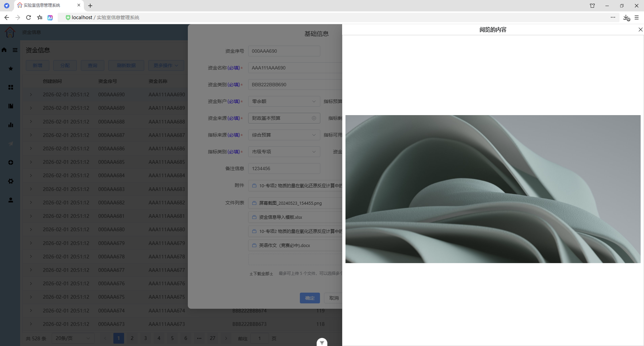Open the 资金来源 财政基本预算 dropdown
This screenshot has height=346, width=644.
coord(284,118)
